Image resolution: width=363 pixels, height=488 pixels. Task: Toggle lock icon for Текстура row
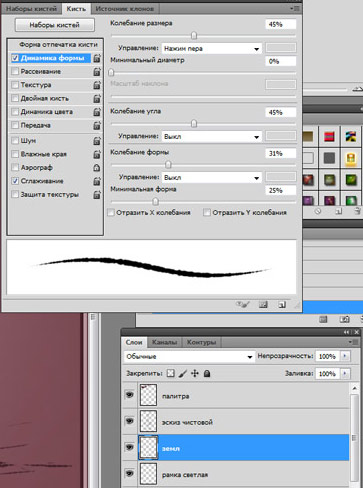pyautogui.click(x=97, y=85)
